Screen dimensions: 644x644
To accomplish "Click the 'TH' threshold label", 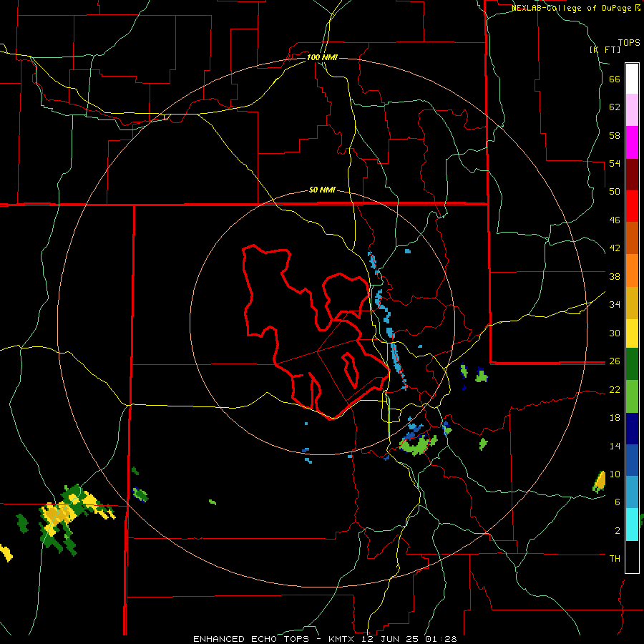I will pyautogui.click(x=615, y=559).
